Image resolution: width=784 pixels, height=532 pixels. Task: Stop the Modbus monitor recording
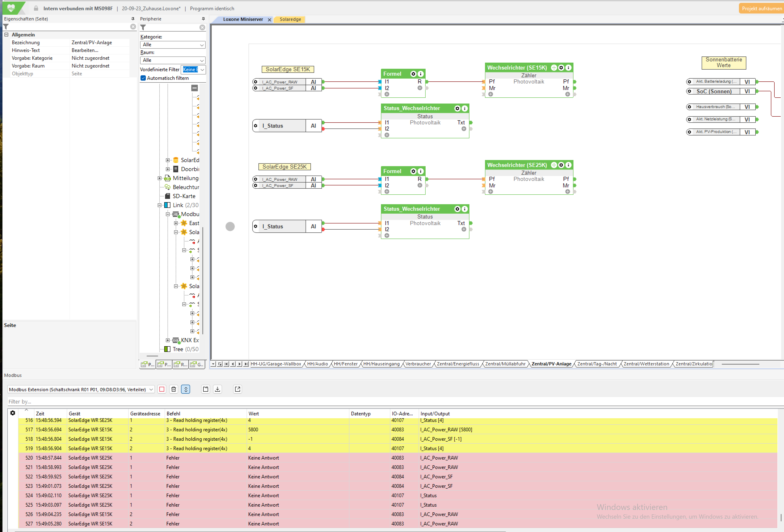(162, 389)
